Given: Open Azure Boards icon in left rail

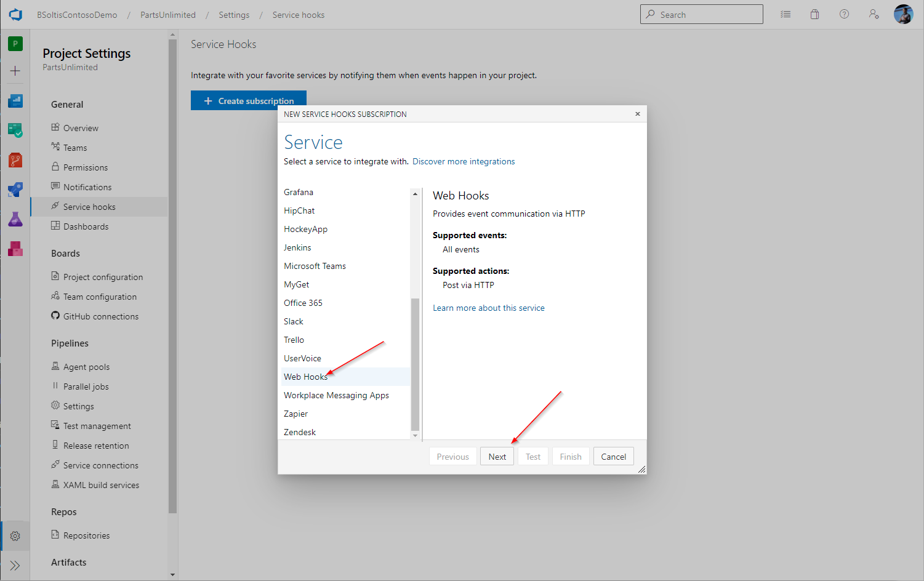Looking at the screenshot, I should [15, 130].
